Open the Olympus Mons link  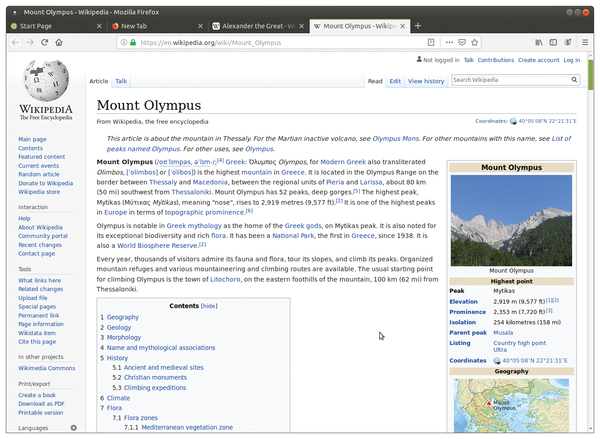coord(395,139)
